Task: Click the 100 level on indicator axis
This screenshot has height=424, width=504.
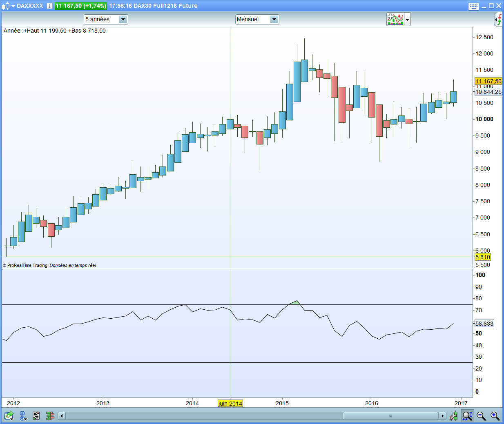Action: tap(480, 275)
